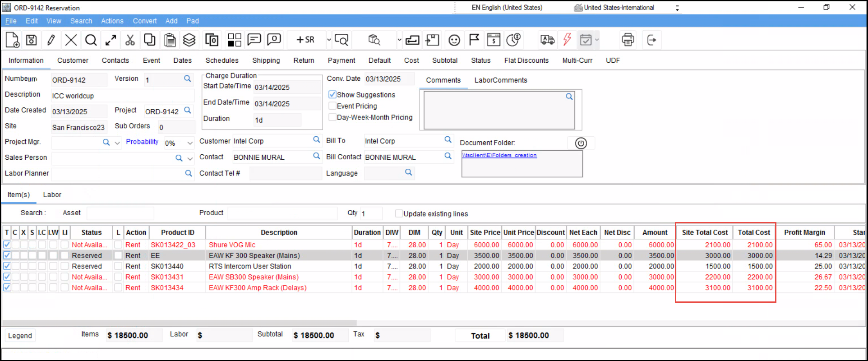Tick the Update existing lines checkbox
Image resolution: width=868 pixels, height=361 pixels.
(x=398, y=213)
